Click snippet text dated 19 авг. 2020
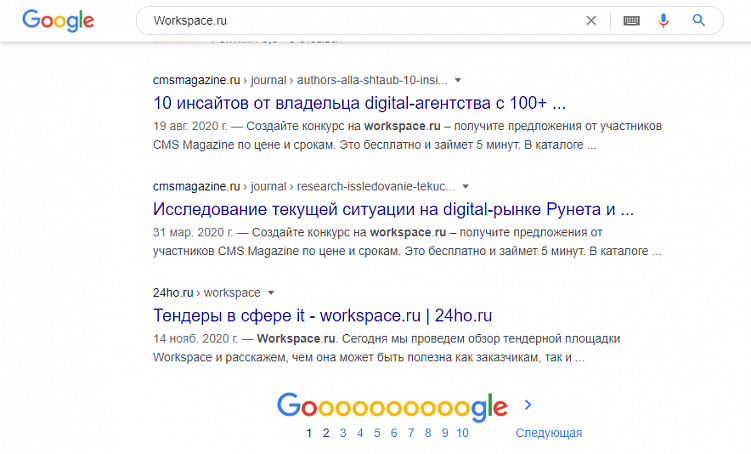The height and width of the screenshot is (454, 751). tap(407, 136)
